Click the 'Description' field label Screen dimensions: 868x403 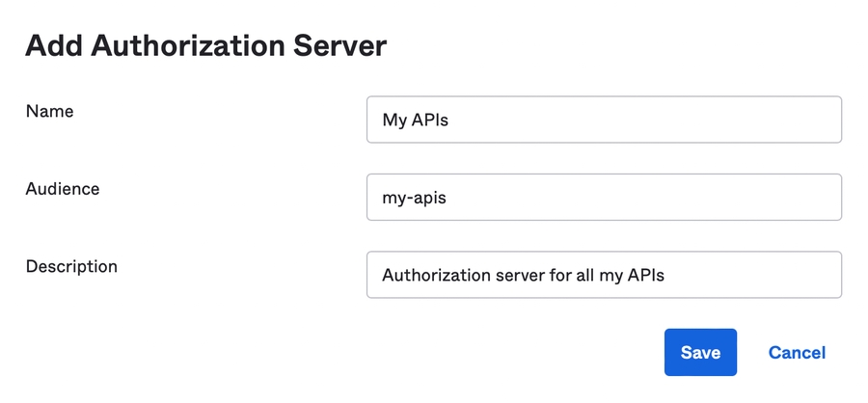point(71,266)
